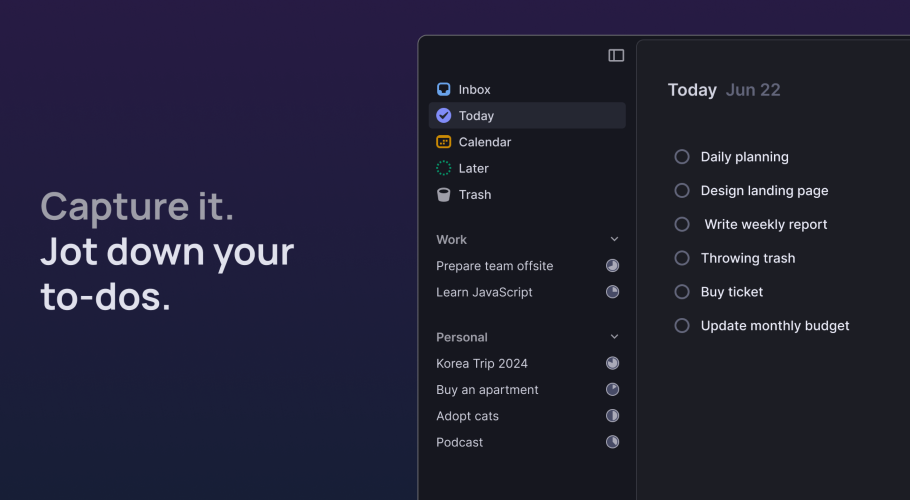Image resolution: width=910 pixels, height=500 pixels.
Task: Click progress pie icon for Prepare team offsite
Action: (612, 266)
